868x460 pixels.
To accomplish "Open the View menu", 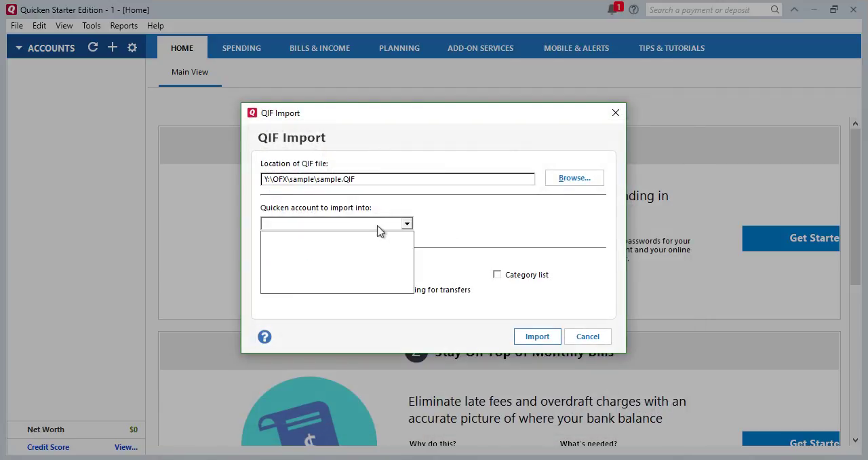I will [64, 26].
